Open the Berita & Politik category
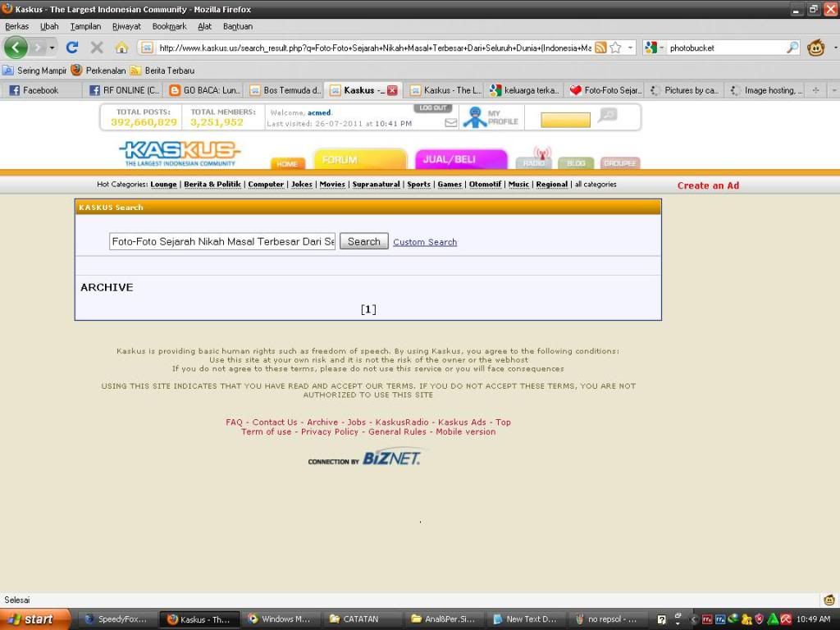Image resolution: width=840 pixels, height=630 pixels. tap(212, 185)
